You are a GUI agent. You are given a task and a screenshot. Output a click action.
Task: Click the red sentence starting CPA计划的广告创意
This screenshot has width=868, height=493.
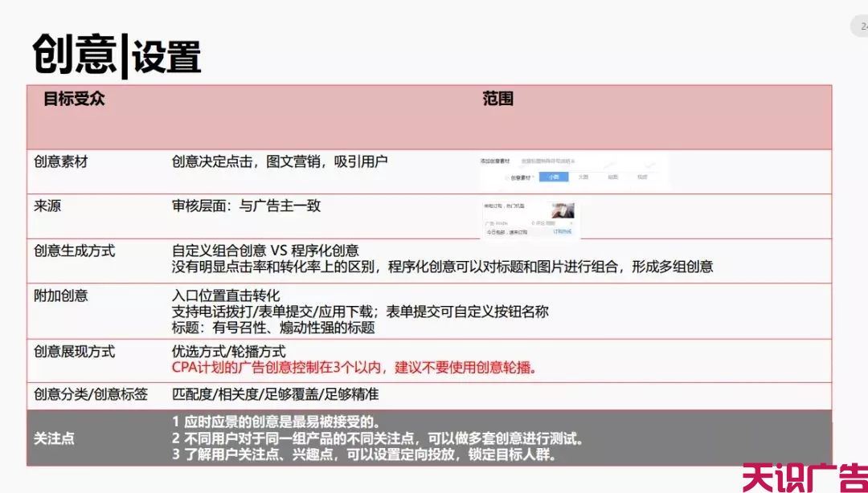(x=354, y=368)
